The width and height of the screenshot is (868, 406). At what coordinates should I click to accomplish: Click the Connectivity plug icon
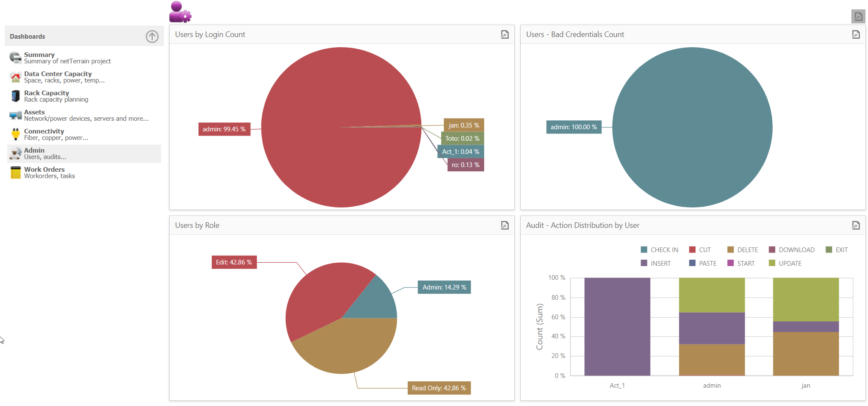click(16, 134)
